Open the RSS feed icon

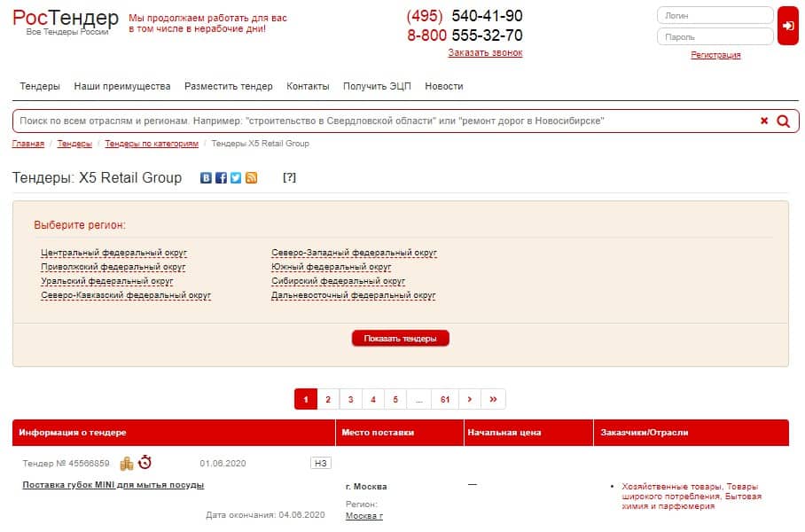(x=251, y=177)
